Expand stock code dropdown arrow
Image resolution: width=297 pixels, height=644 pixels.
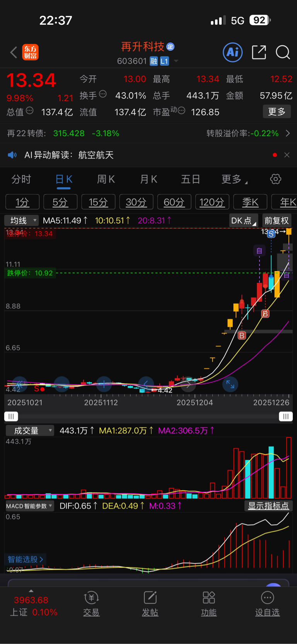coord(176,61)
